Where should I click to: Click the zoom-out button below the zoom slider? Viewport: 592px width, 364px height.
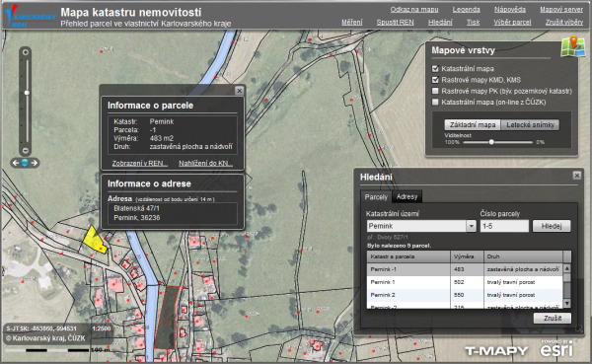(x=26, y=151)
